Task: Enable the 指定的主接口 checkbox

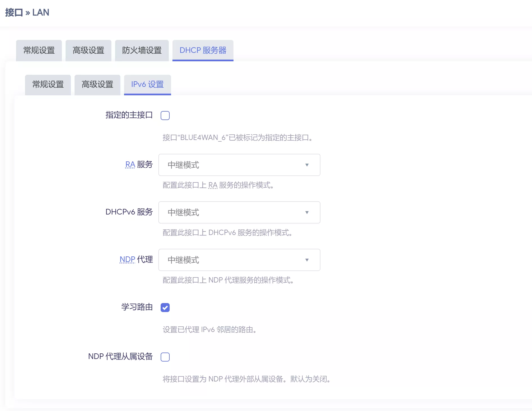Action: click(165, 115)
